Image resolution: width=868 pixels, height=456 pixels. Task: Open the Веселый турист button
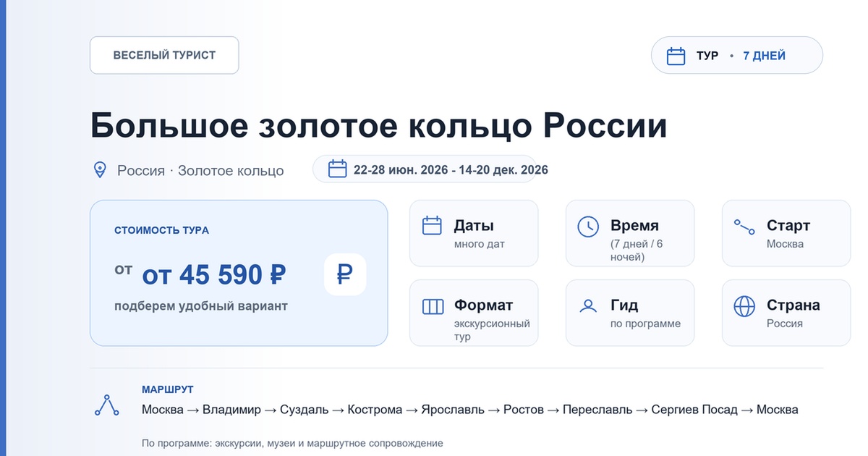tap(164, 55)
